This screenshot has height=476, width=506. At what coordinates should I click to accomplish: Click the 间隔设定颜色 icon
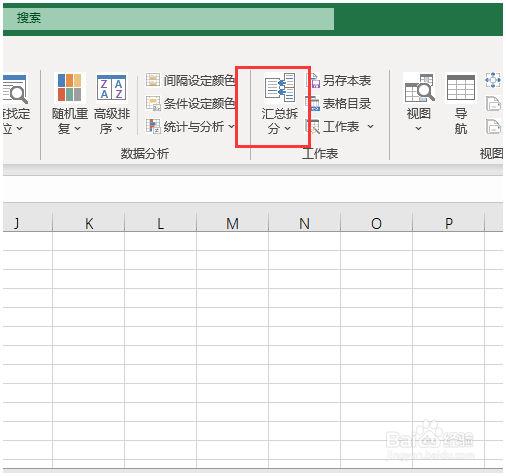153,80
